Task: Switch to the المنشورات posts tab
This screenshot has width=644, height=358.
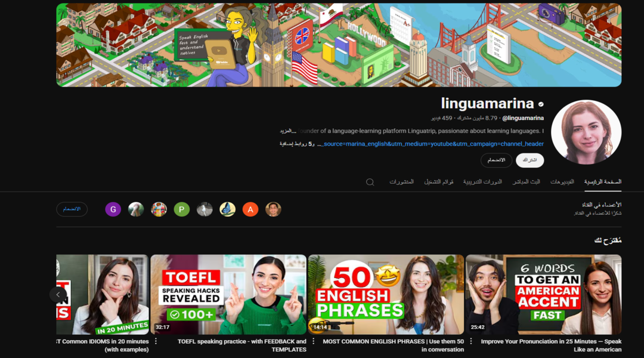Action: 401,181
